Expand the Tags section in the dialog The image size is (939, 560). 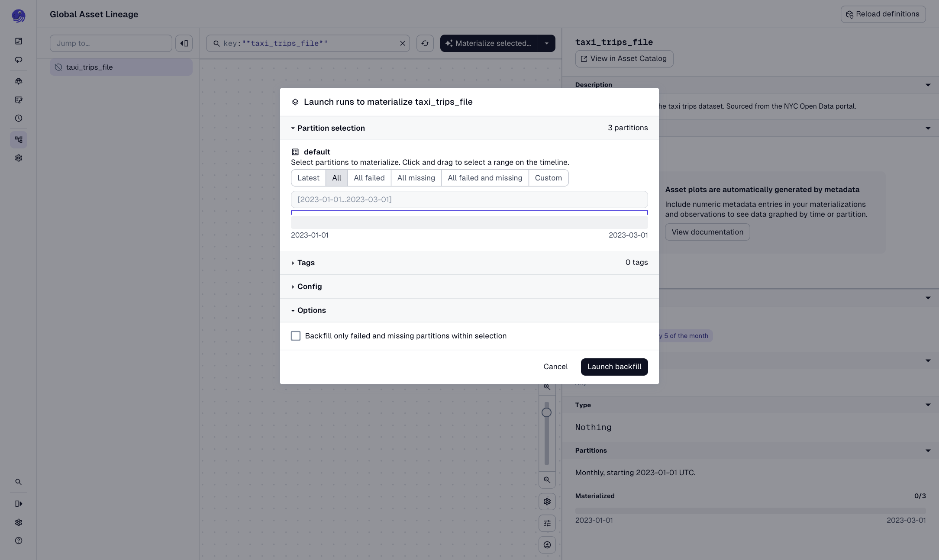(x=306, y=263)
